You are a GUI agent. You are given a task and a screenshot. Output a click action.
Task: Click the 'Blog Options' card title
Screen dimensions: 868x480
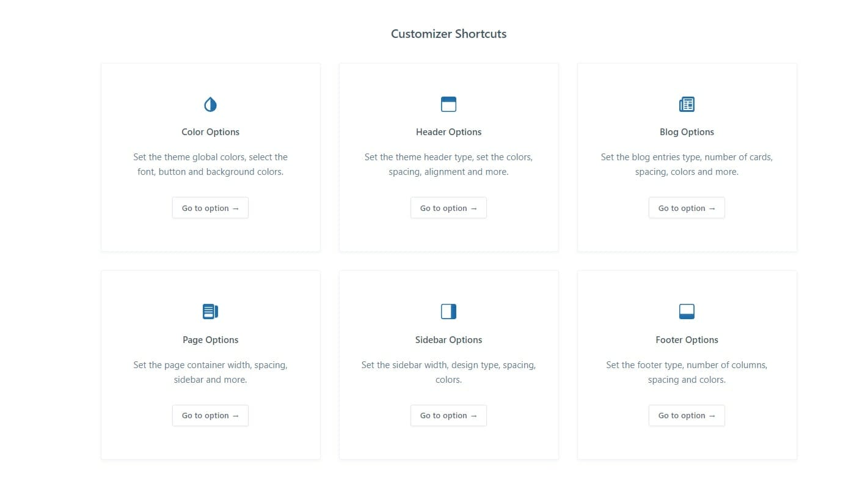click(x=687, y=132)
